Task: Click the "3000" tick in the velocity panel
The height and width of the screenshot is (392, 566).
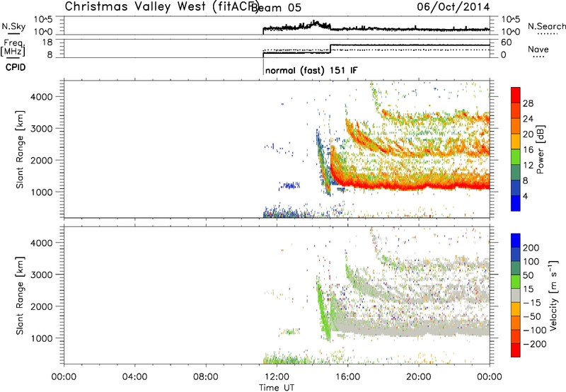Action: (x=42, y=275)
